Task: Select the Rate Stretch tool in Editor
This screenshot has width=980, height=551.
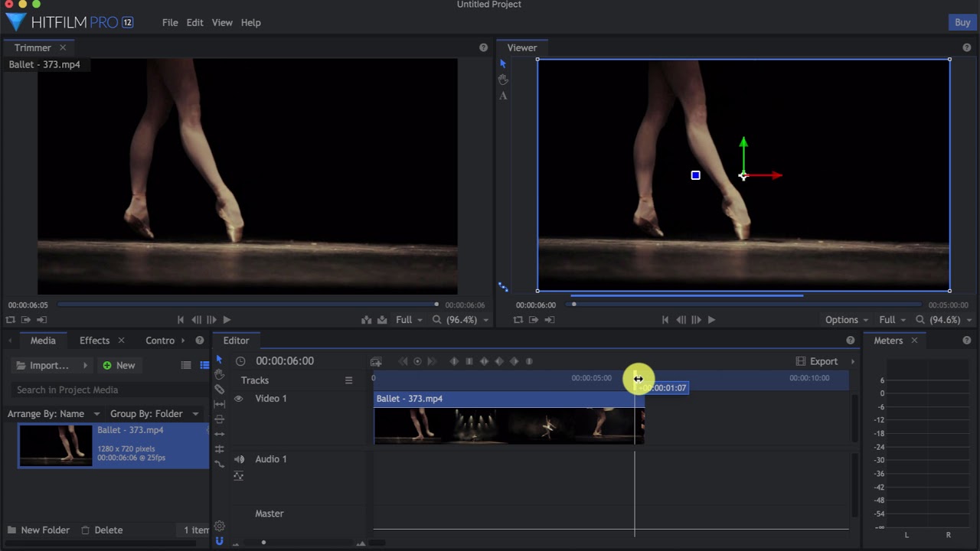Action: pyautogui.click(x=220, y=464)
